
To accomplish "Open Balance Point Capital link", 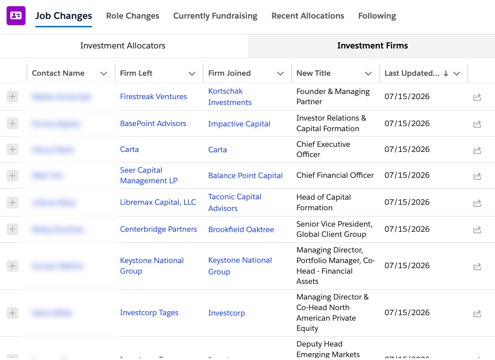I will click(245, 175).
